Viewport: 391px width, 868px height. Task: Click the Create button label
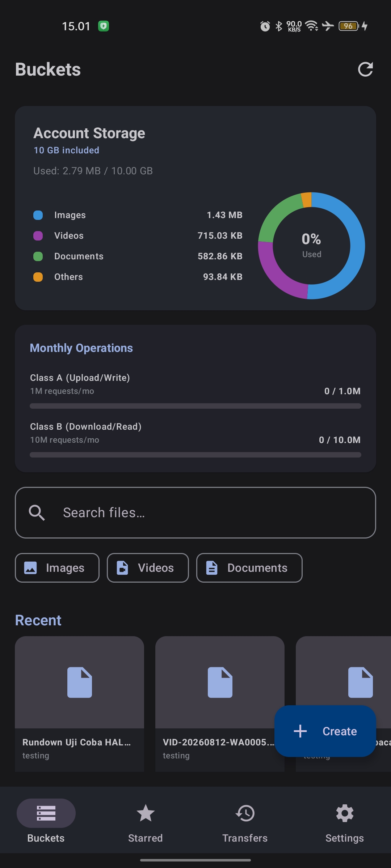[340, 731]
